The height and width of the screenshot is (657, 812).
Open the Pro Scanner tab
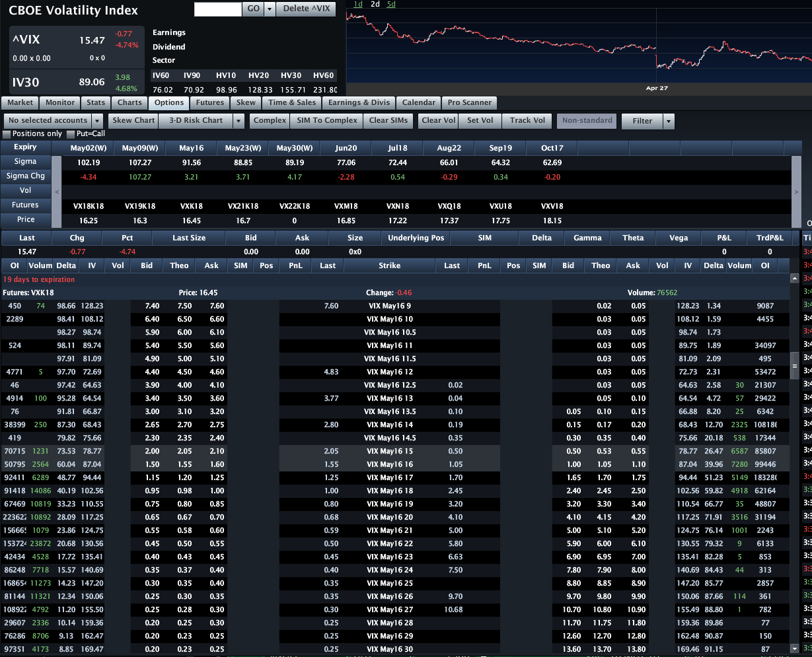click(470, 103)
